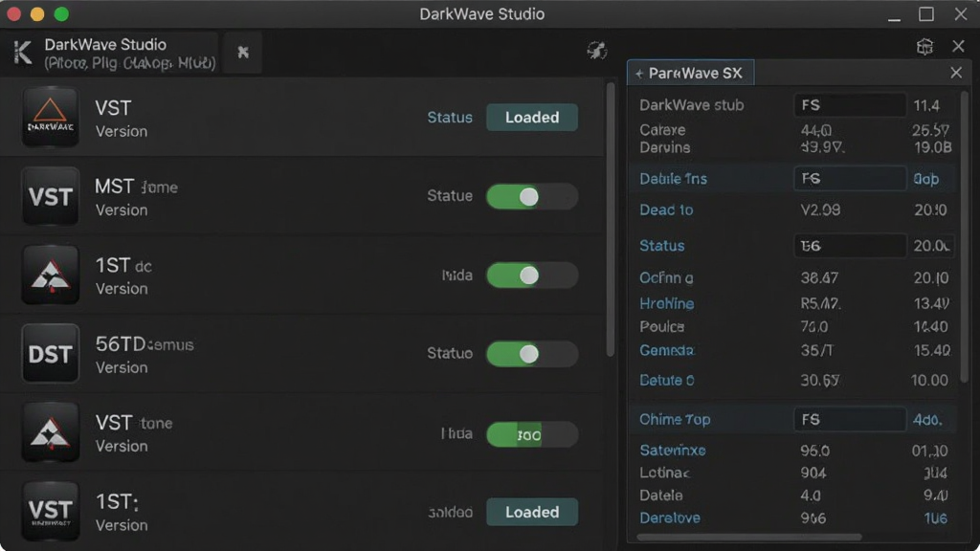Open FS field in Chime Top row
The image size is (980, 551).
pos(850,419)
